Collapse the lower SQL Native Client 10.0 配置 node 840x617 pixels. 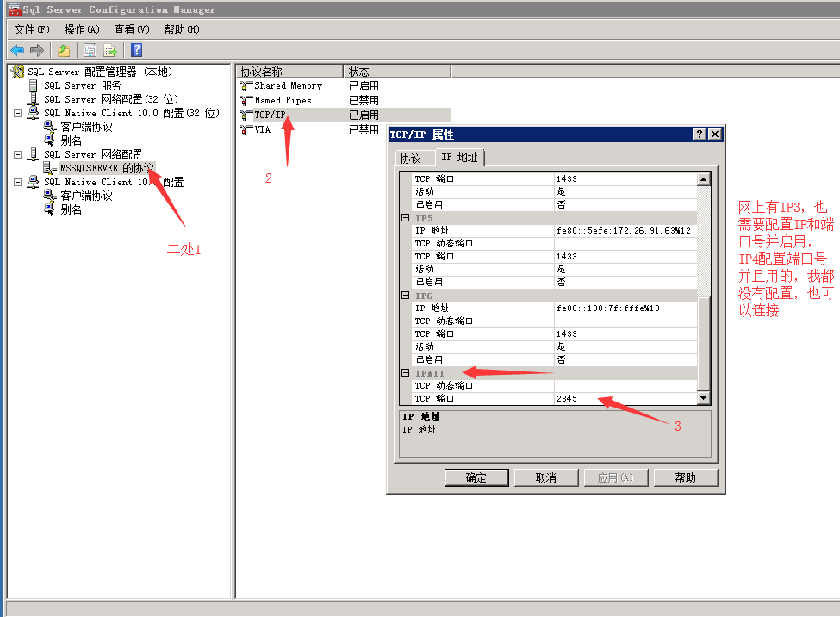[18, 183]
